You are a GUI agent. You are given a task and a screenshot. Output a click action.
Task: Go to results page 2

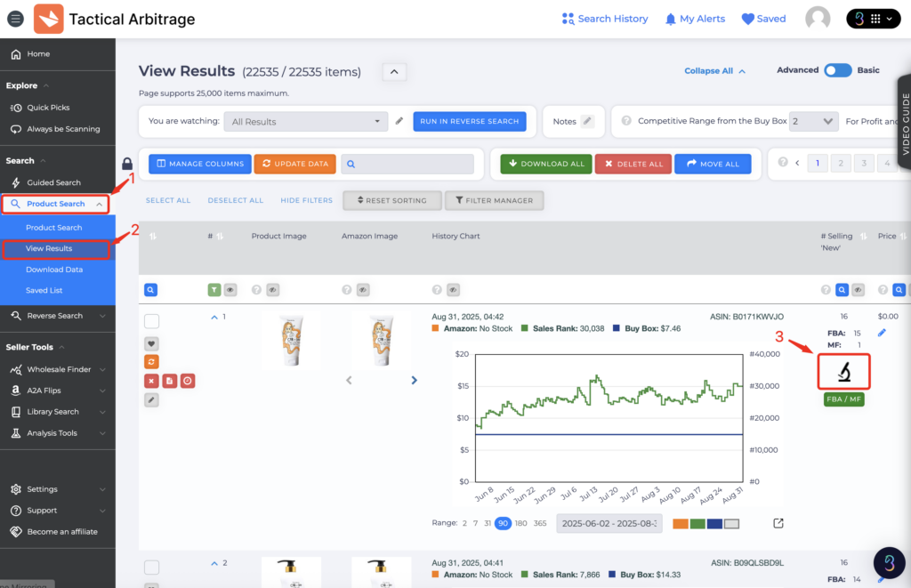pos(841,164)
